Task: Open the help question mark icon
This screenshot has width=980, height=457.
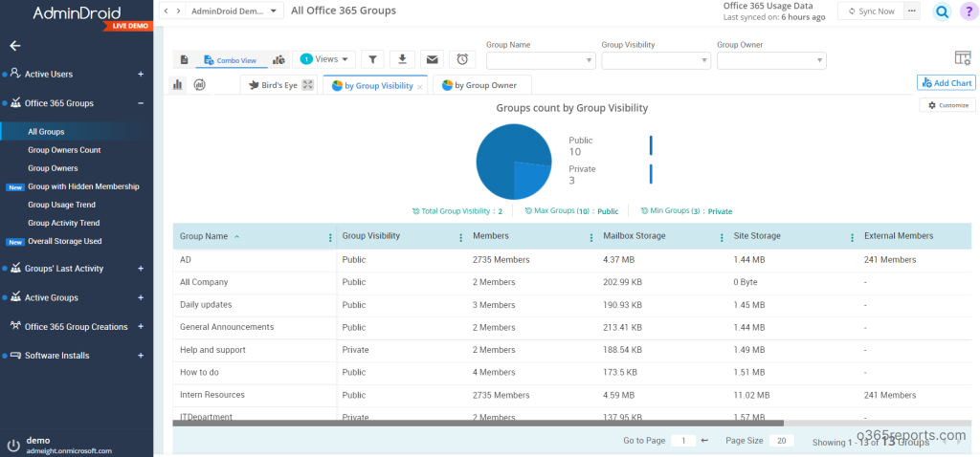Action: click(x=969, y=11)
